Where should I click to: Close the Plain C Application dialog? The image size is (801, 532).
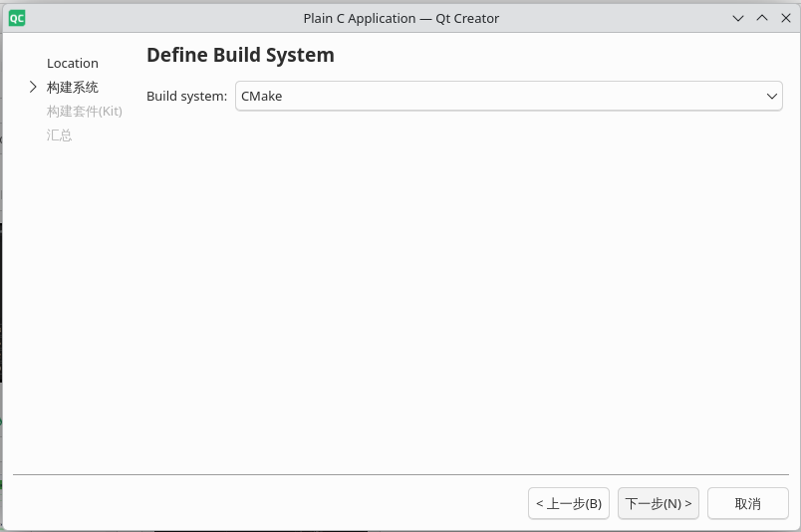[786, 18]
